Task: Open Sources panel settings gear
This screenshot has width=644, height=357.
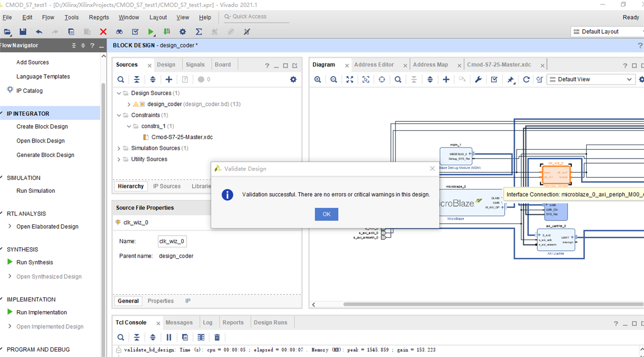Action: click(293, 79)
